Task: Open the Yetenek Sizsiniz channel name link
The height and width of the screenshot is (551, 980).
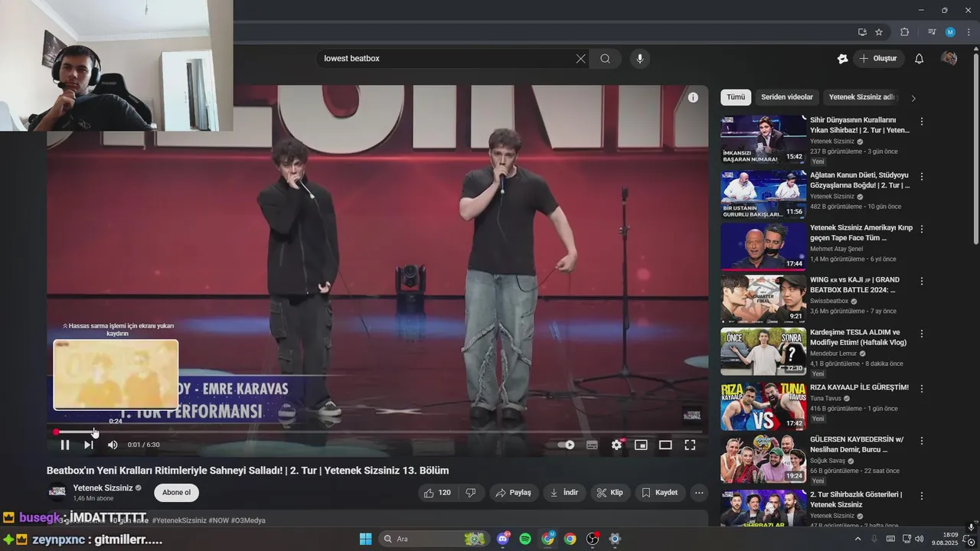Action: click(103, 487)
